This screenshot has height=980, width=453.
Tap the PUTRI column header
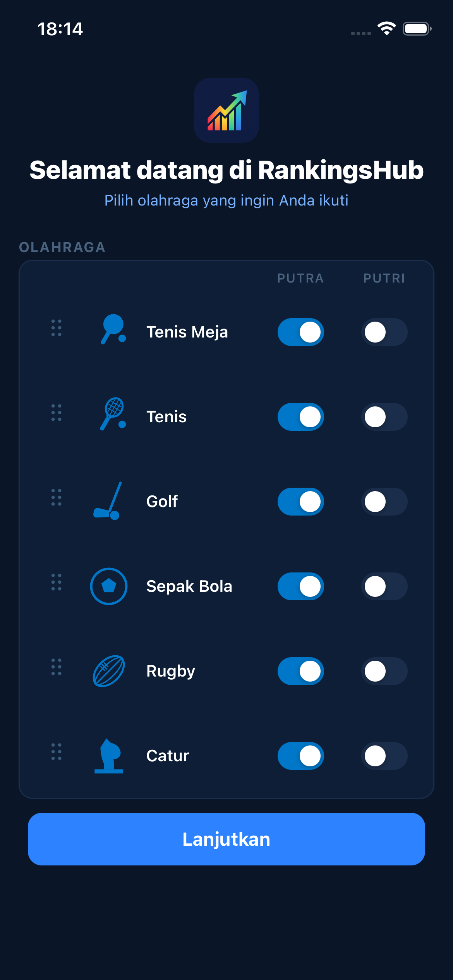[384, 278]
